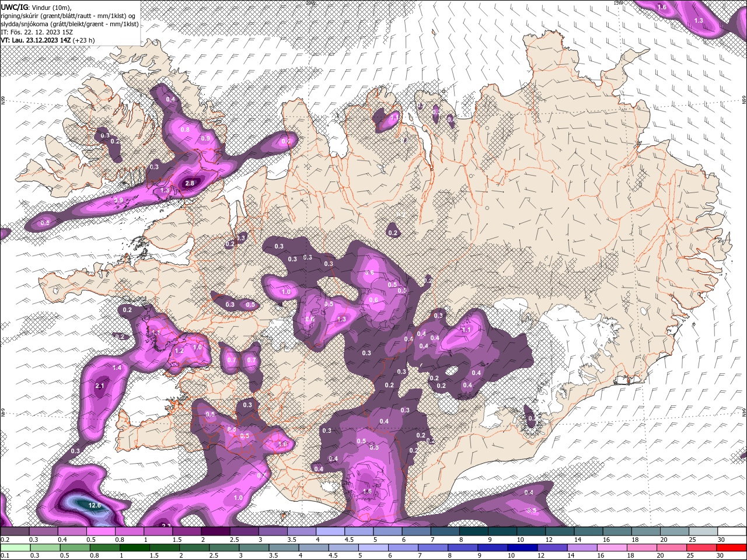Pick top-row legend swatch starting at 0.3

(x=43, y=531)
